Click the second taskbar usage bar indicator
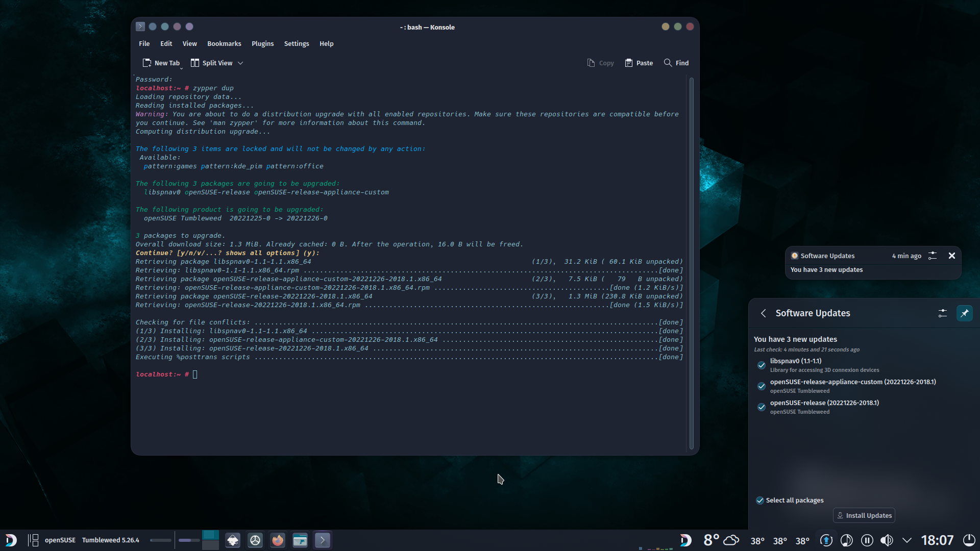This screenshot has height=551, width=980. (189, 540)
